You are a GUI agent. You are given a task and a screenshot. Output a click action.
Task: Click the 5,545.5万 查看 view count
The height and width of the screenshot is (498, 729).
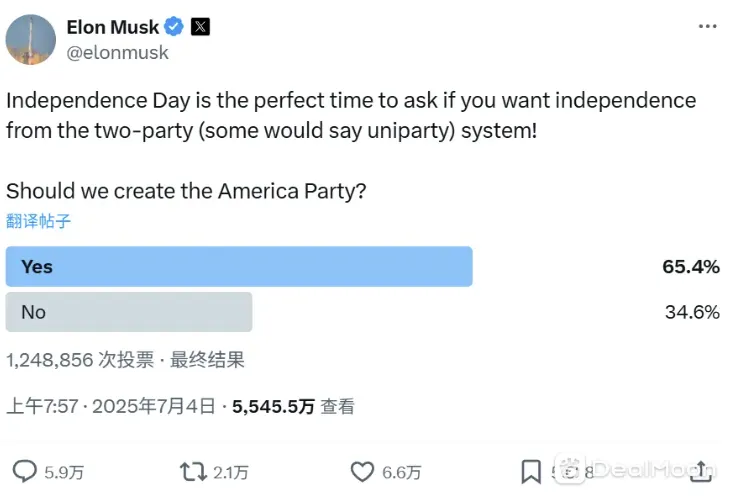[x=293, y=406]
